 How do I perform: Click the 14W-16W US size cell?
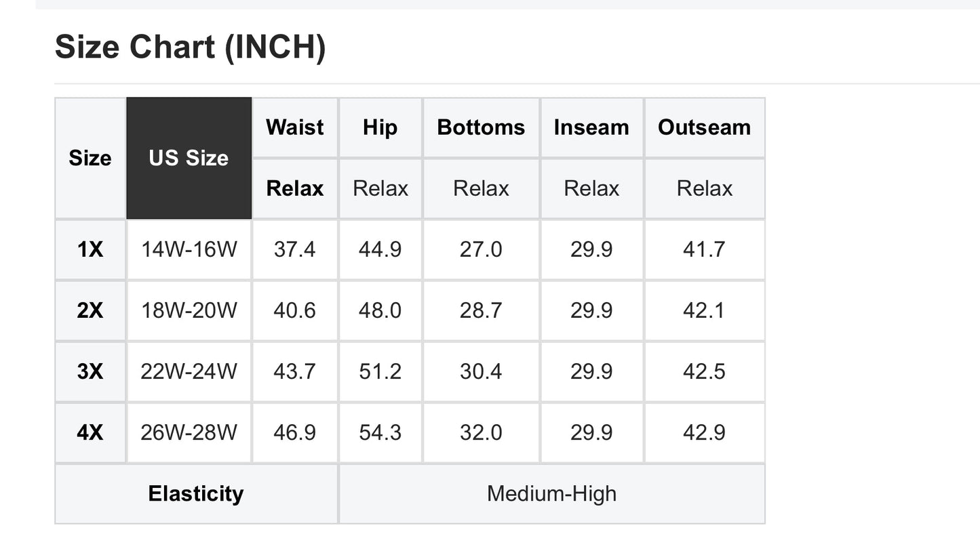pos(189,249)
